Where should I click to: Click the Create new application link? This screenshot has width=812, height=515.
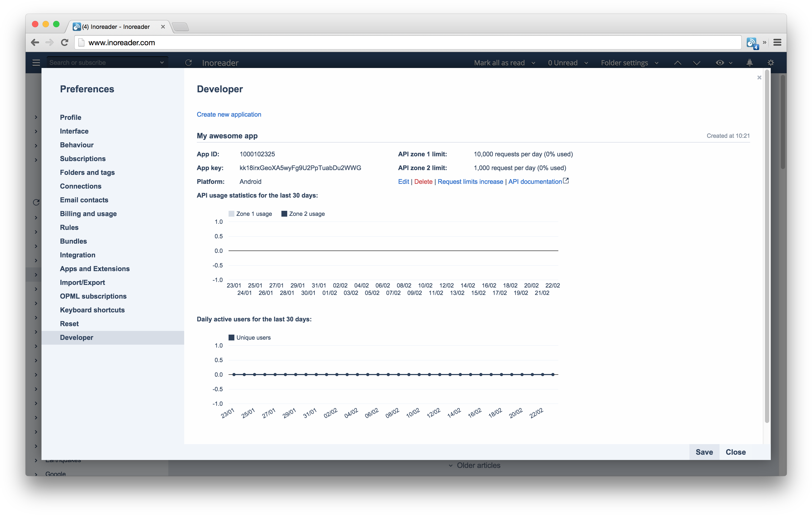point(229,114)
